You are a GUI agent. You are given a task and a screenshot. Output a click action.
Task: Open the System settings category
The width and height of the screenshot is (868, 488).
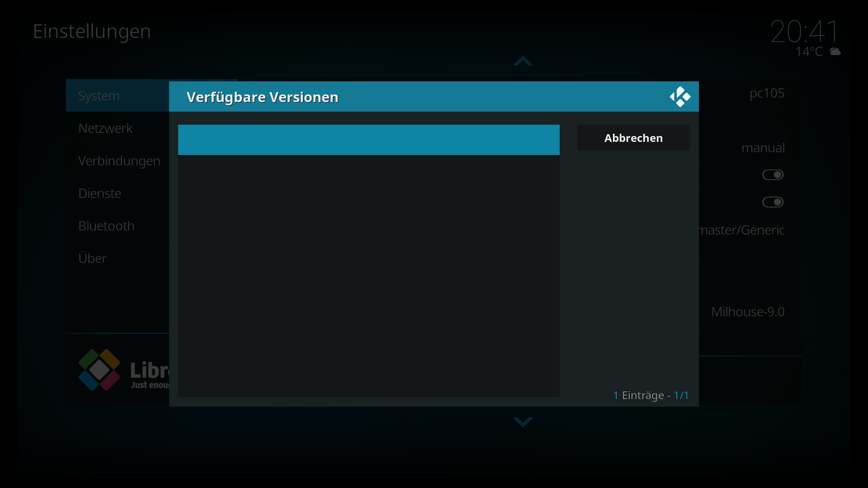tap(118, 96)
